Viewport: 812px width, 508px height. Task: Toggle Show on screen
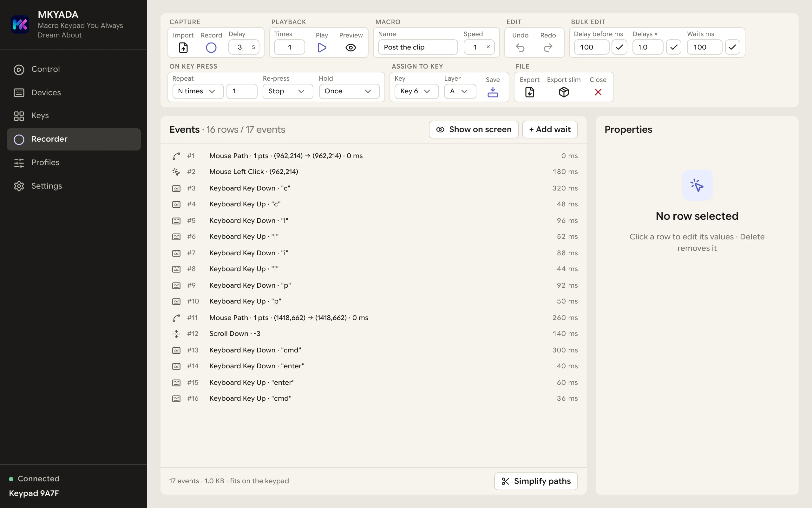[474, 129]
